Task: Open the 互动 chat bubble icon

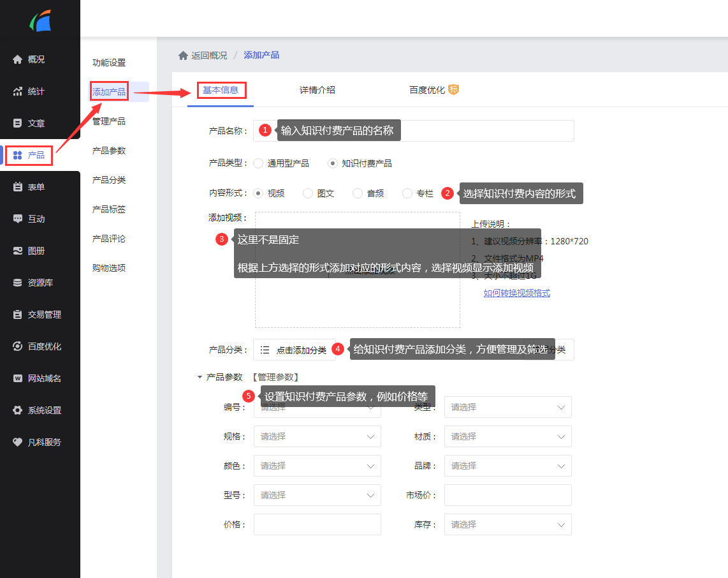Action: click(x=18, y=219)
